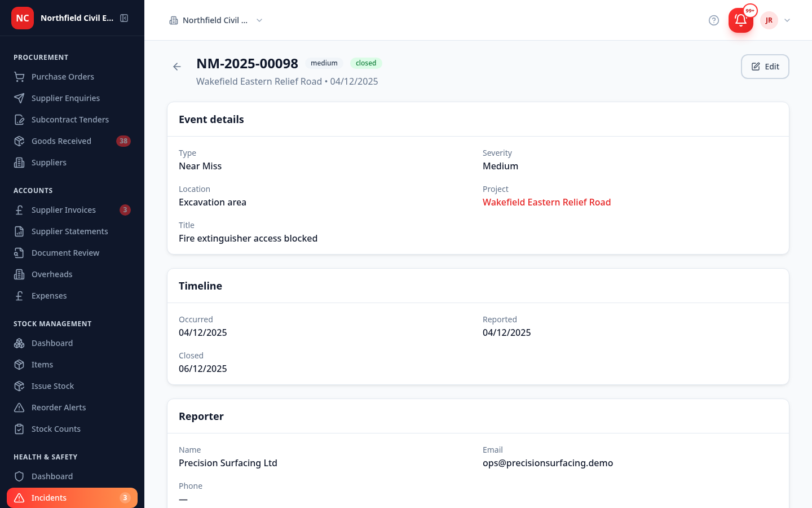The height and width of the screenshot is (508, 812).
Task: Click the Goods Received box icon
Action: pos(19,141)
